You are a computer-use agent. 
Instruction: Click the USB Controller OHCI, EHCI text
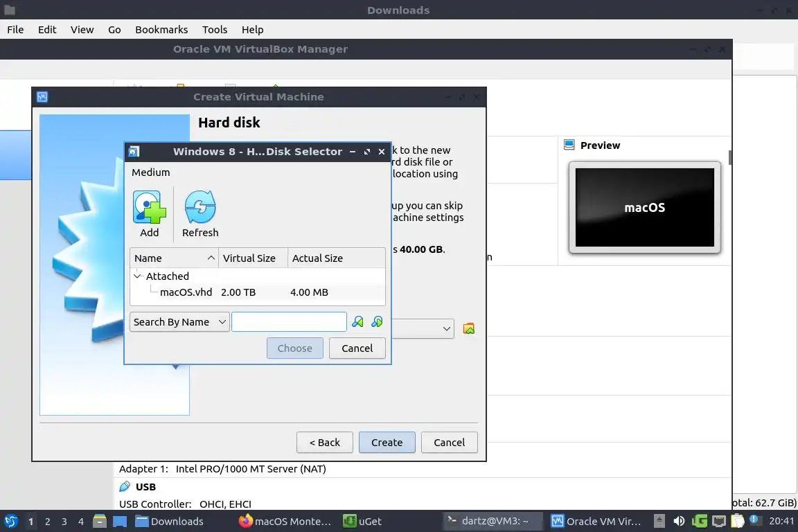pyautogui.click(x=185, y=504)
